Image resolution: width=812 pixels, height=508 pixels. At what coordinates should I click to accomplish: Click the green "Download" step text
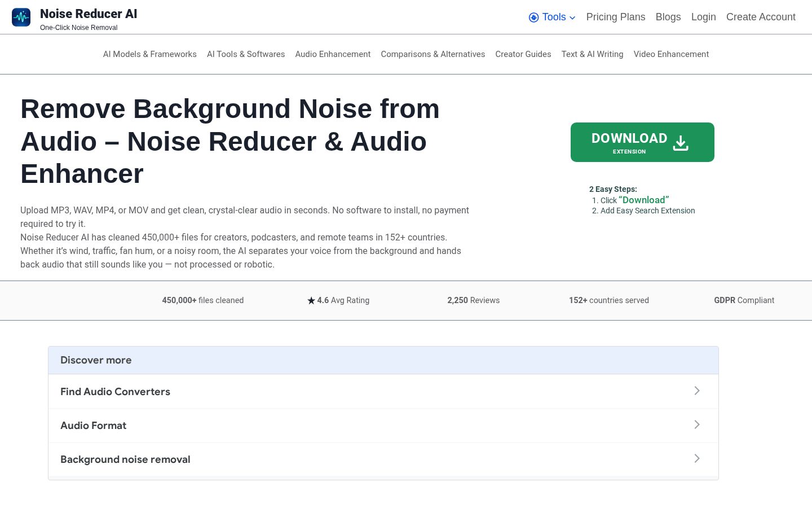click(x=643, y=200)
